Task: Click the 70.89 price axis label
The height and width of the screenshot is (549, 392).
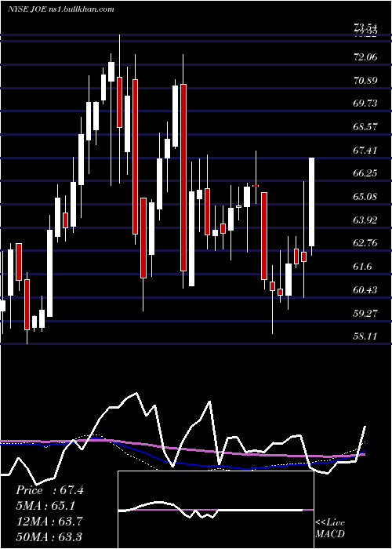Action: click(x=365, y=81)
